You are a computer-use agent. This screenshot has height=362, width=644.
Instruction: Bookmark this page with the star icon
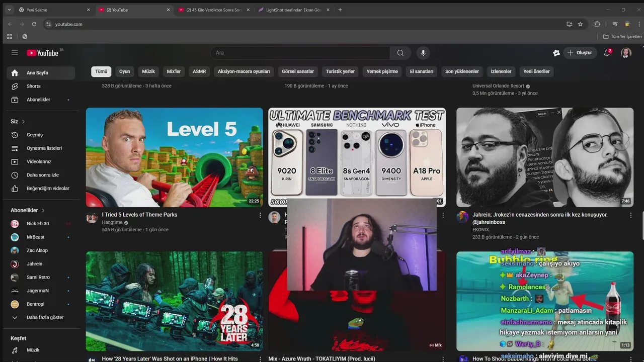point(580,24)
